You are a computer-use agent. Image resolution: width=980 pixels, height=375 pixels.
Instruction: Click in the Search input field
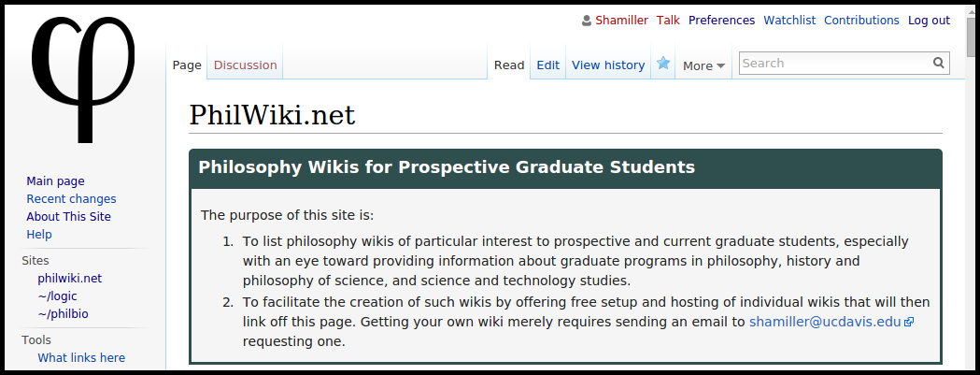pyautogui.click(x=835, y=64)
